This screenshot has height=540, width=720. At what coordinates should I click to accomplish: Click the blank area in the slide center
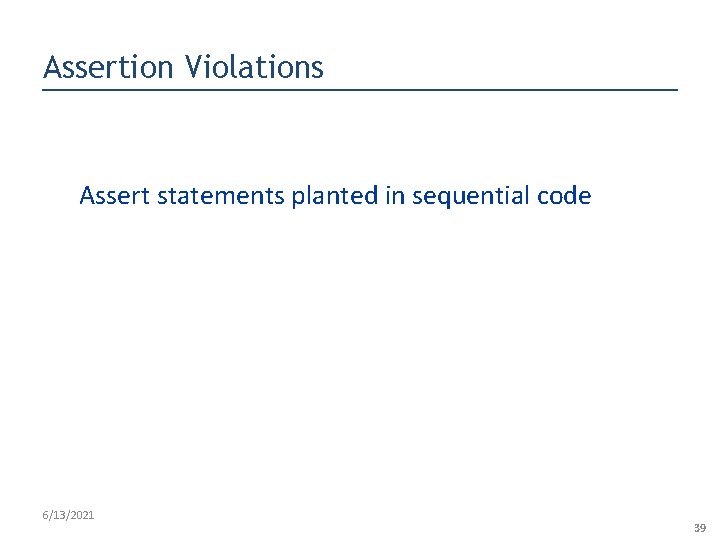360,340
